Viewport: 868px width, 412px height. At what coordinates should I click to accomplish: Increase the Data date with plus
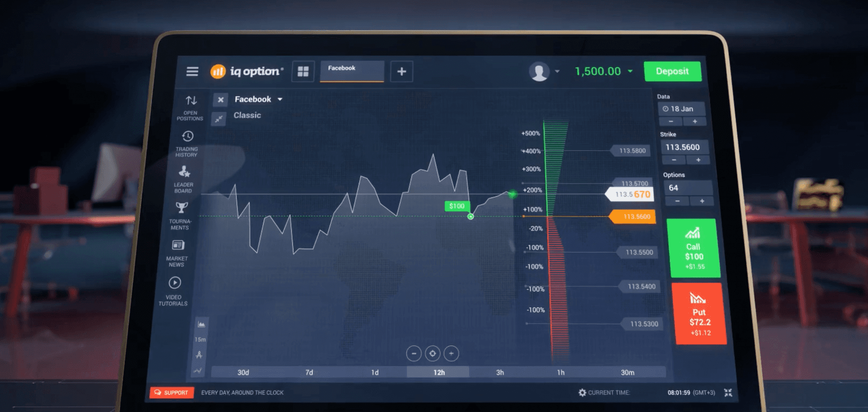point(695,122)
